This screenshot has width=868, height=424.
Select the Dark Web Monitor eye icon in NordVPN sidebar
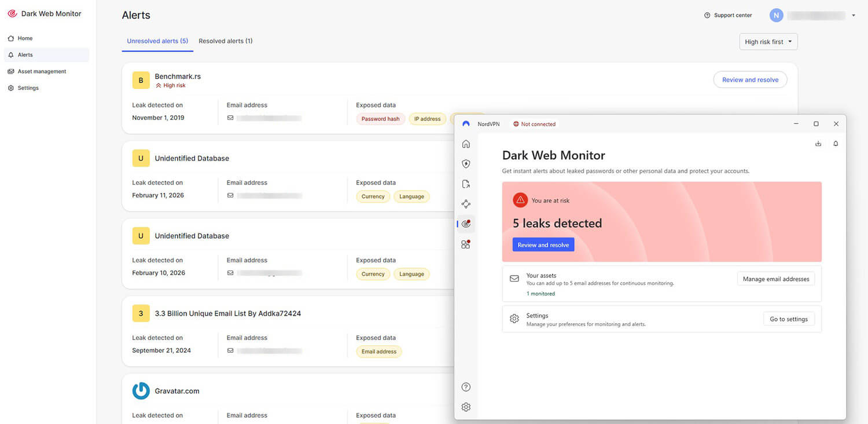[466, 224]
